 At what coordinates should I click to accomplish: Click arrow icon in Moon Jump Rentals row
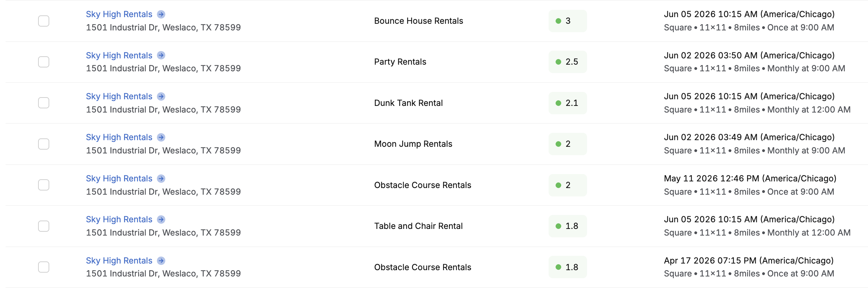pos(161,137)
